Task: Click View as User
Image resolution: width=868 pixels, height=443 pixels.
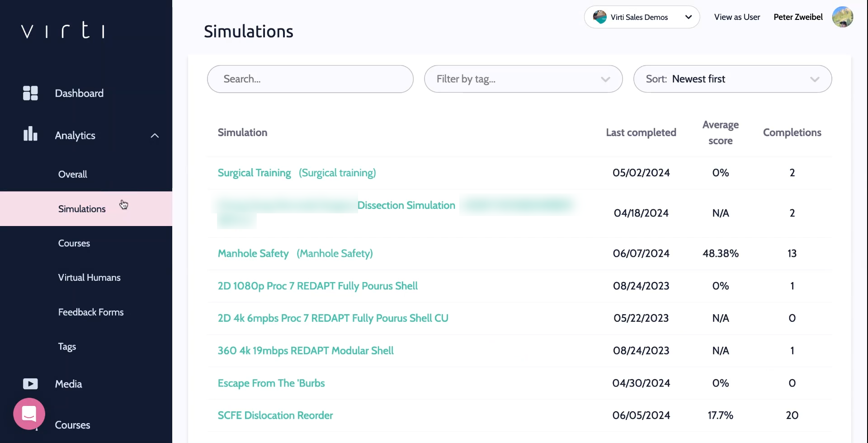Action: [737, 17]
